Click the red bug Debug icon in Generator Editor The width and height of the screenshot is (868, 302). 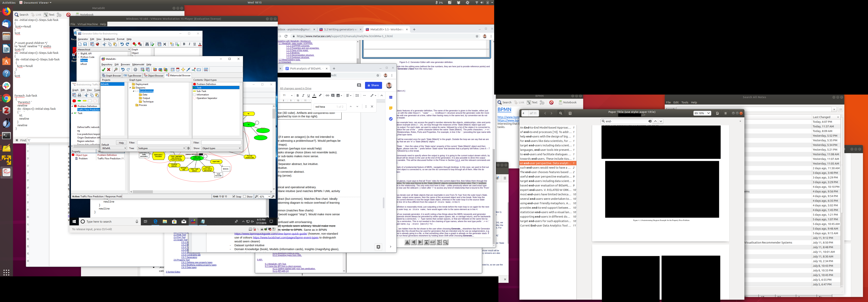(97, 44)
